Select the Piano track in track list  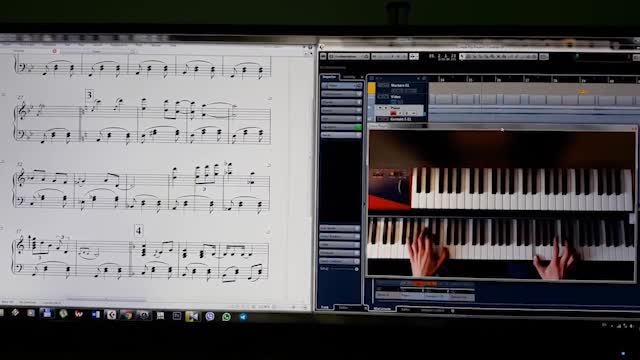(x=395, y=108)
